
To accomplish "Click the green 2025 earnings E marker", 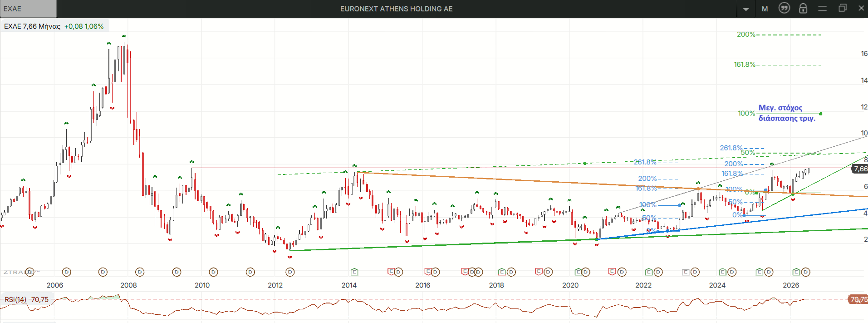I will pos(759,272).
